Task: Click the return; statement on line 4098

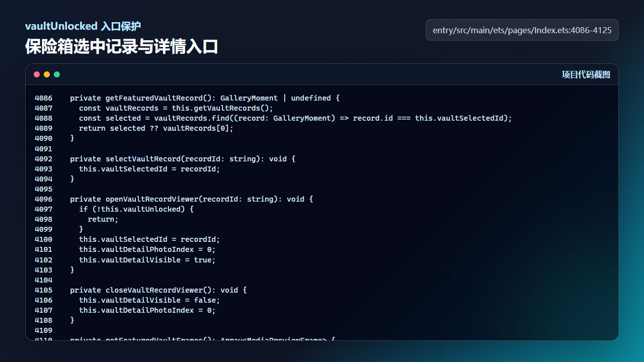Action: [103, 219]
